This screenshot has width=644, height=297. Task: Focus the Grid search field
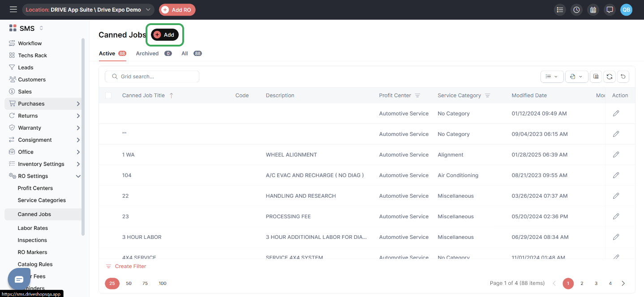[152, 76]
